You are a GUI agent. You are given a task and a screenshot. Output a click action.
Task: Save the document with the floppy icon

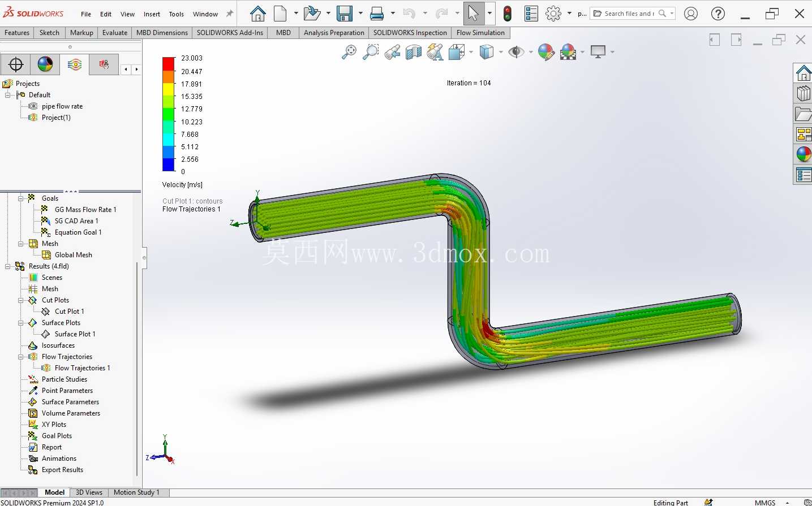[344, 13]
